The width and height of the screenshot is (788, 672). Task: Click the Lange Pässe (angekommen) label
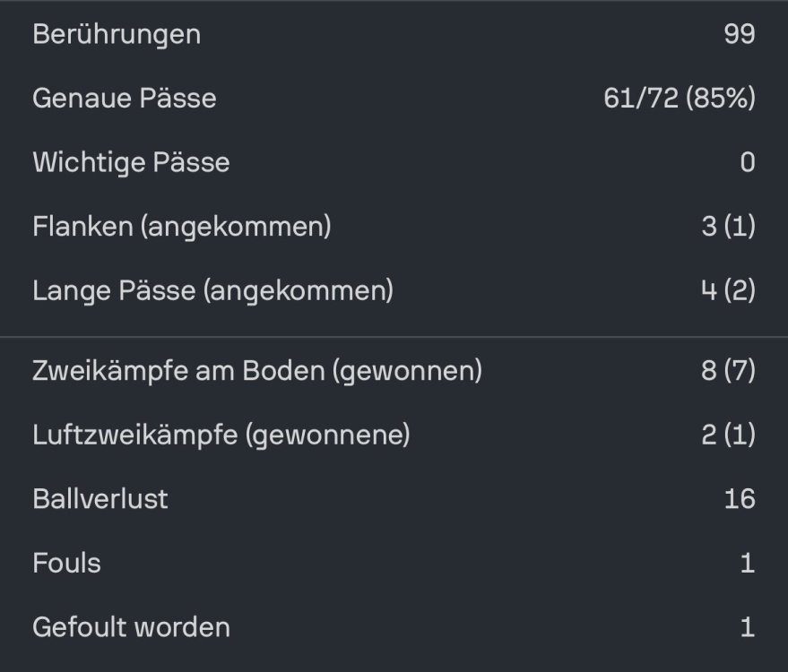[212, 290]
